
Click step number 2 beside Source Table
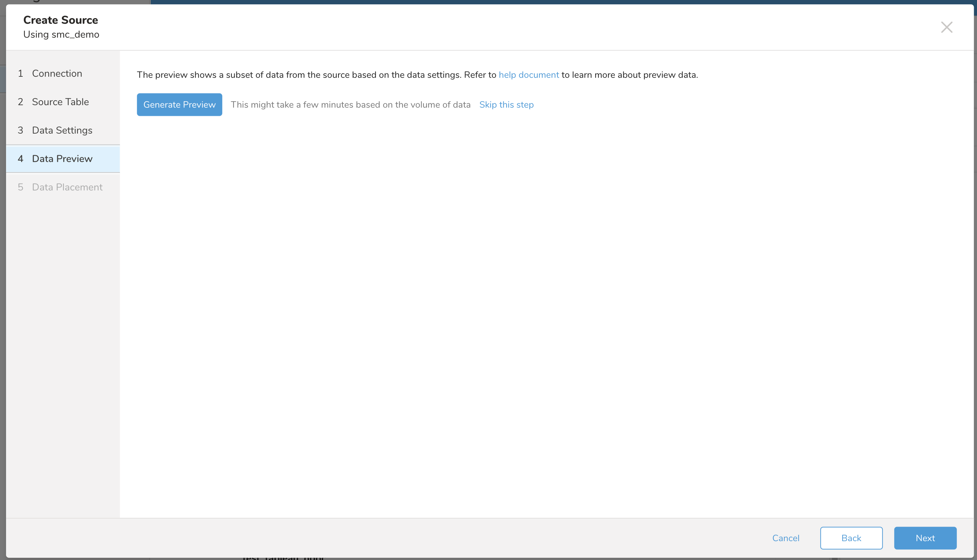(20, 102)
